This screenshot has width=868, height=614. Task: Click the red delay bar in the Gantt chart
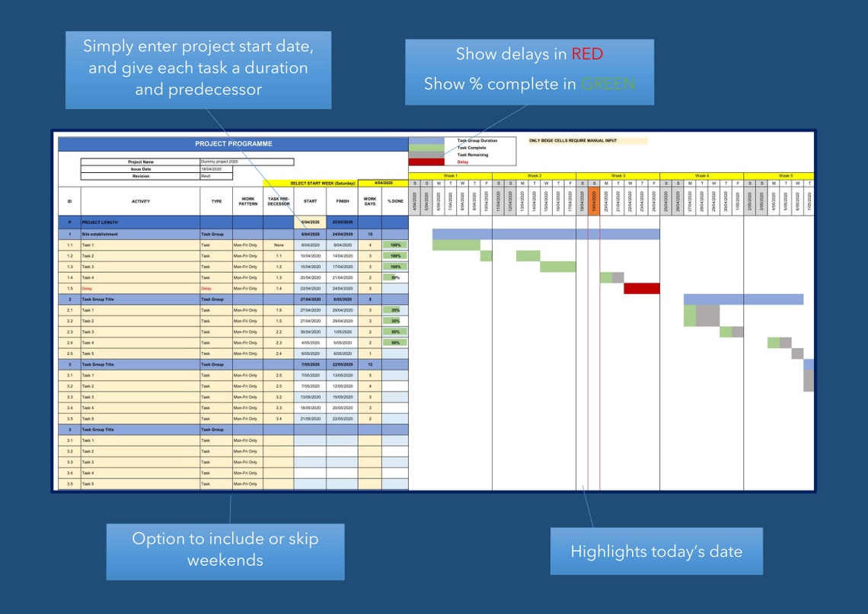coord(642,288)
